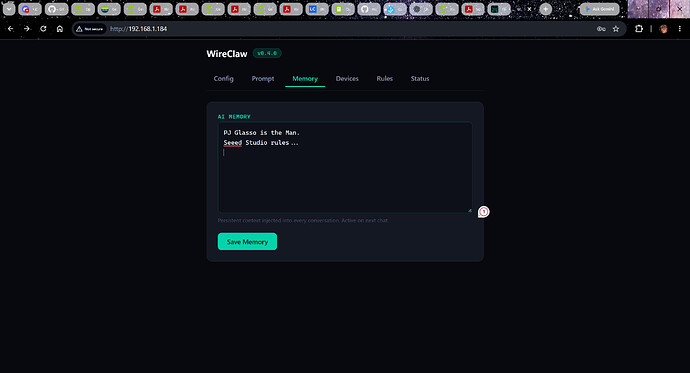Open the password manager key icon
Image resolution: width=690 pixels, height=373 pixels.
(x=601, y=29)
